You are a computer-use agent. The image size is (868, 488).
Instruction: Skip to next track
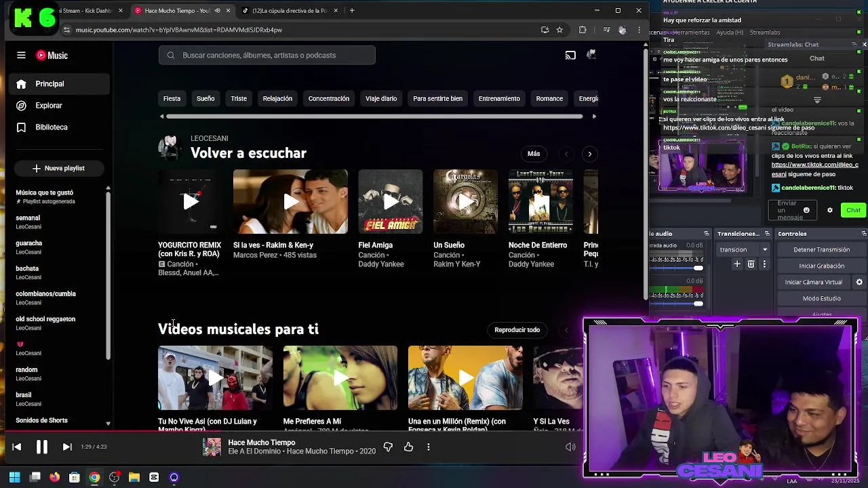pyautogui.click(x=66, y=447)
